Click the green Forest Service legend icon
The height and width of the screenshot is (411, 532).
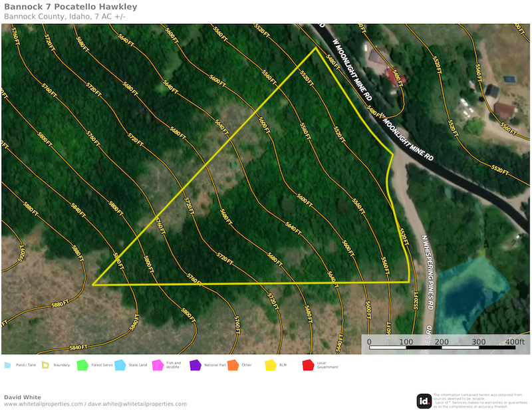82,365
